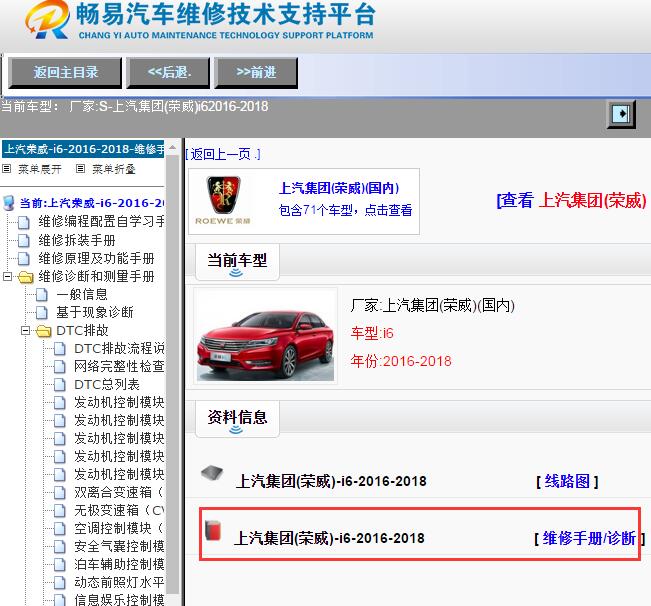651x606 pixels.
Task: Click the 菜单折叠 collapse icon
Action: tap(81, 169)
